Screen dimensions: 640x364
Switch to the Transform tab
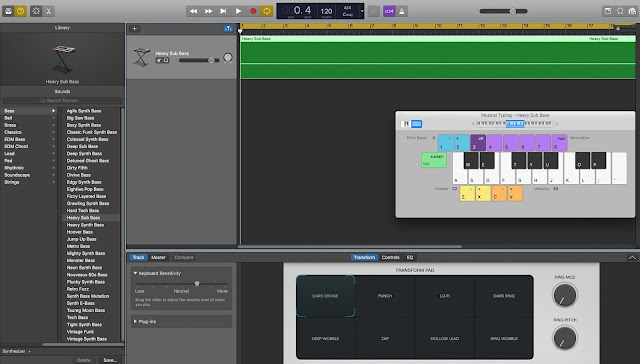(364, 257)
